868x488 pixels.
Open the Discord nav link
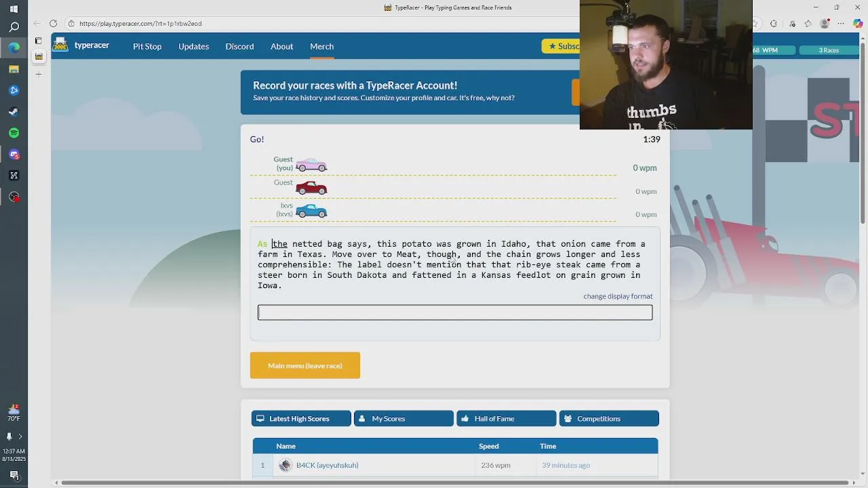[x=239, y=47]
